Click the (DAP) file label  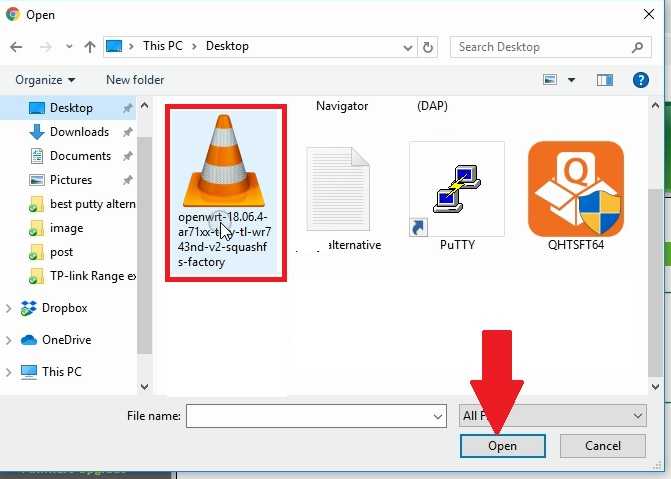tap(432, 106)
